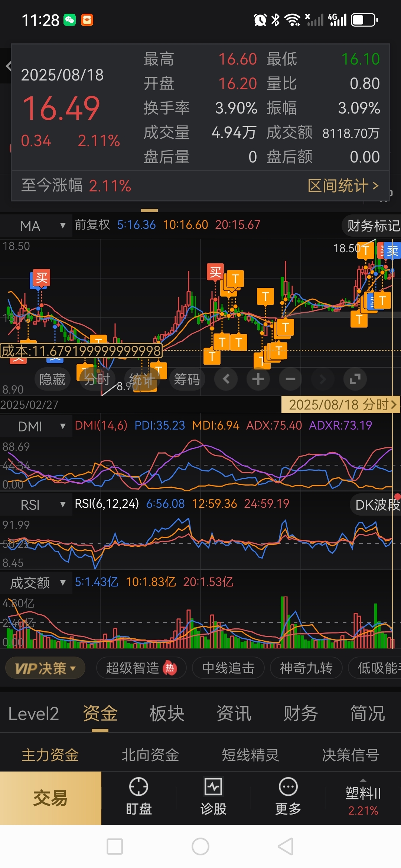The image size is (401, 868).
Task: Select 短线精灵 sub-tab
Action: coord(251,755)
